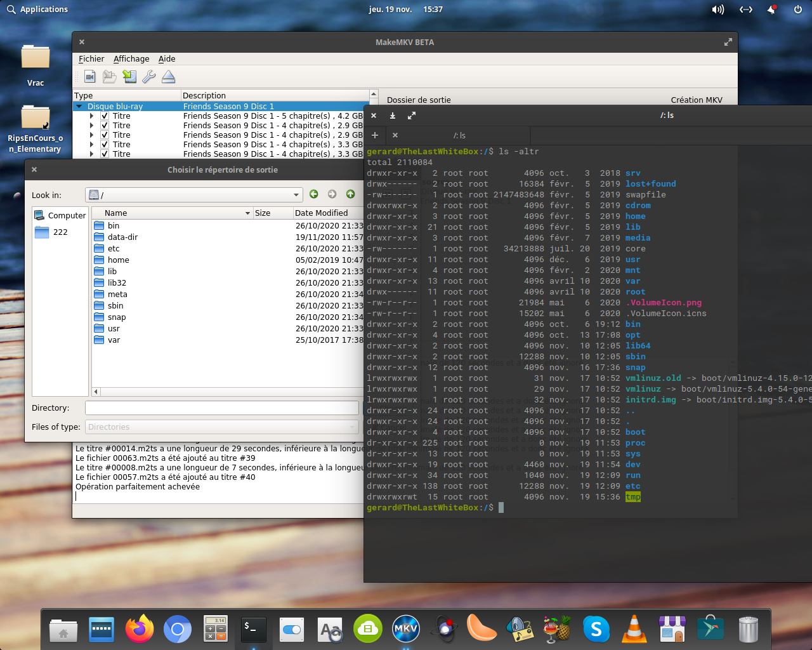812x650 pixels.
Task: Open the Files of type combo box
Action: point(222,427)
